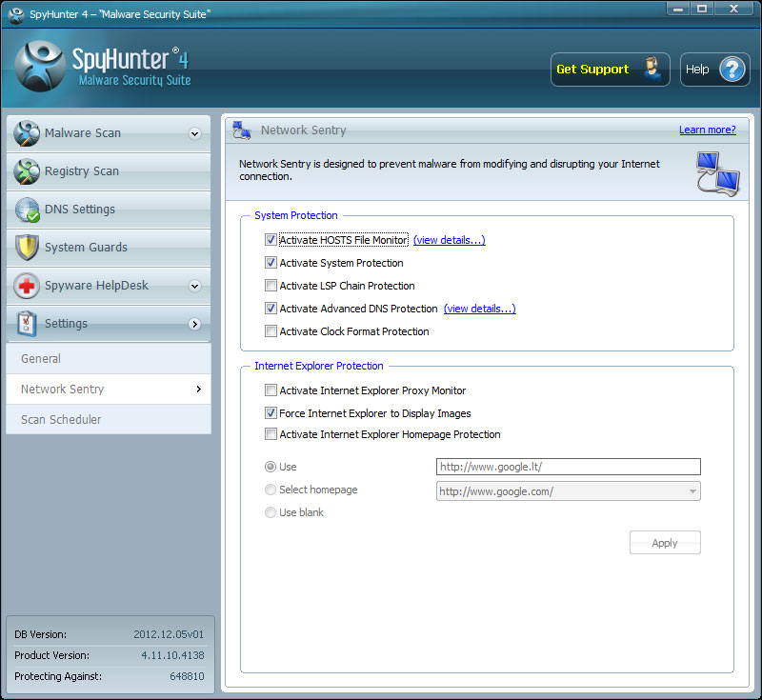Image resolution: width=762 pixels, height=700 pixels.
Task: Toggle Activate Advanced DNS Protection checkbox
Action: (271, 309)
